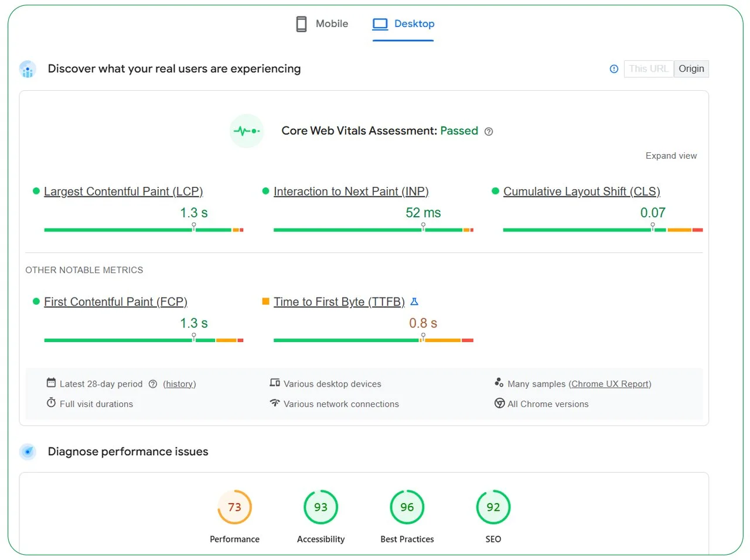Open First Contentful Paint (FCP) link
The height and width of the screenshot is (560, 750).
(x=115, y=302)
